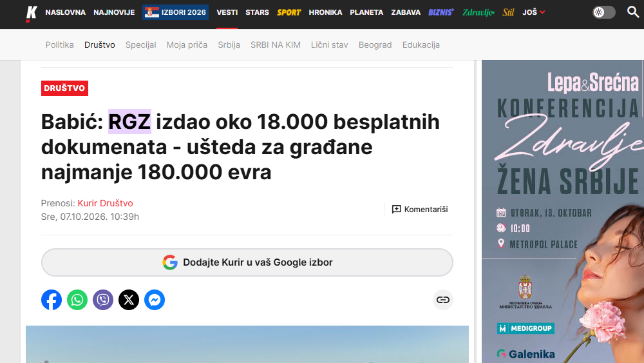Open HRONIKA menu item

click(325, 12)
